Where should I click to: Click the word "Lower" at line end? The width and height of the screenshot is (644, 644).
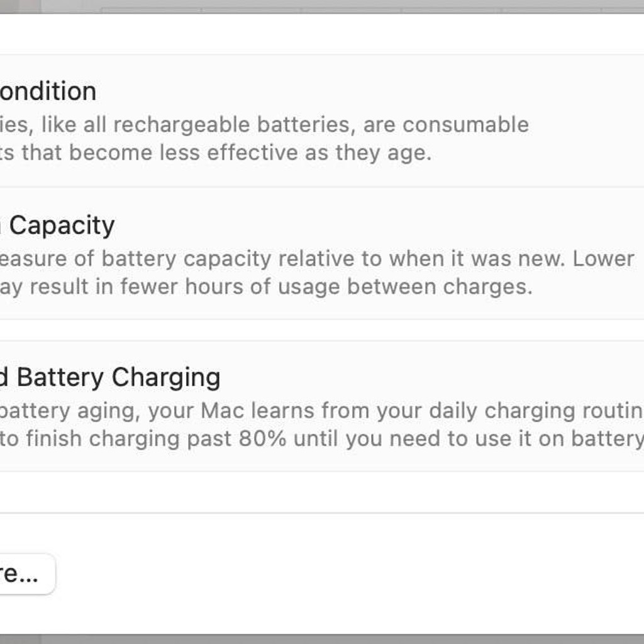tap(604, 258)
